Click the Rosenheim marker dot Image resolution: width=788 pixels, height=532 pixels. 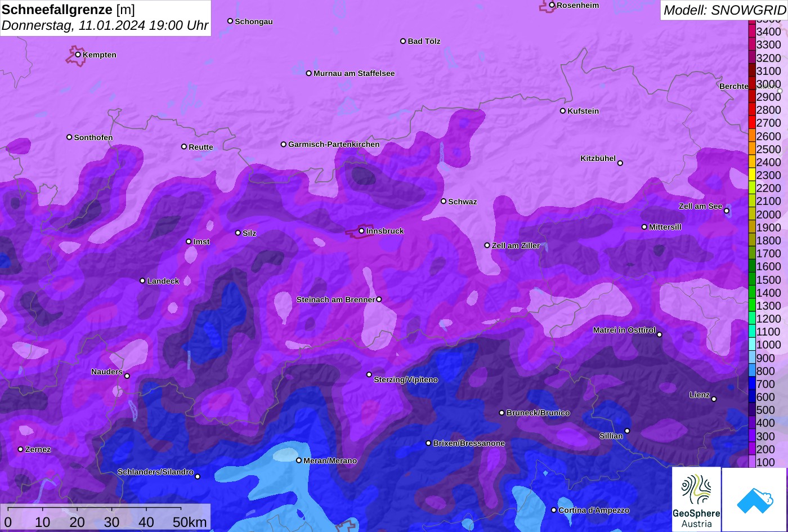coord(552,5)
